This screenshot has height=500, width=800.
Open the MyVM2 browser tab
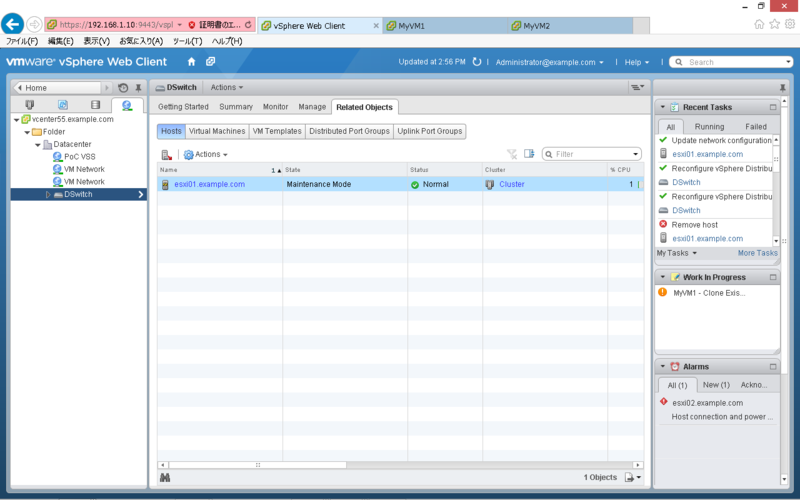click(572, 26)
